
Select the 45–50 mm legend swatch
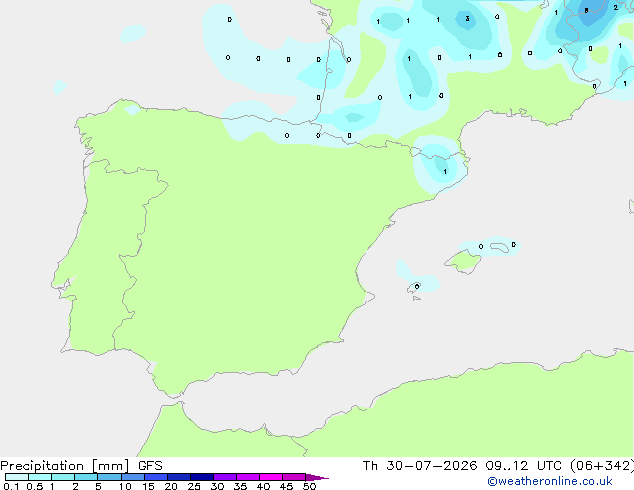(294, 477)
